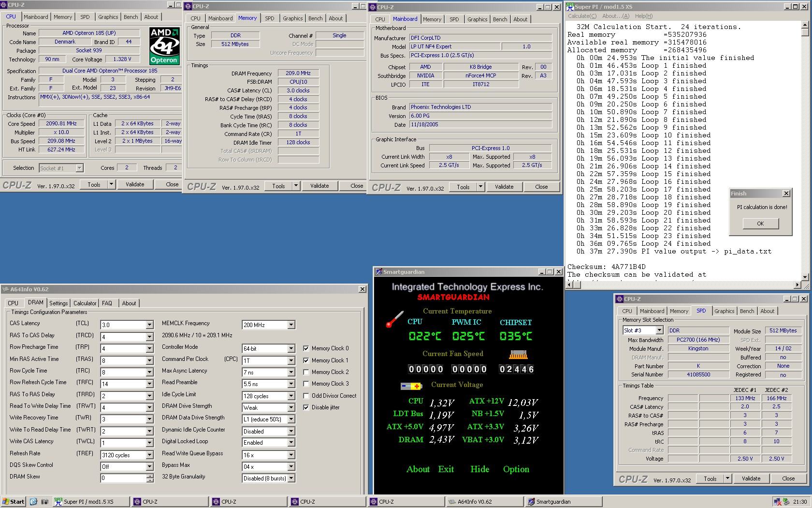Image resolution: width=812 pixels, height=508 pixels.
Task: Click the Start button
Action: (x=13, y=502)
